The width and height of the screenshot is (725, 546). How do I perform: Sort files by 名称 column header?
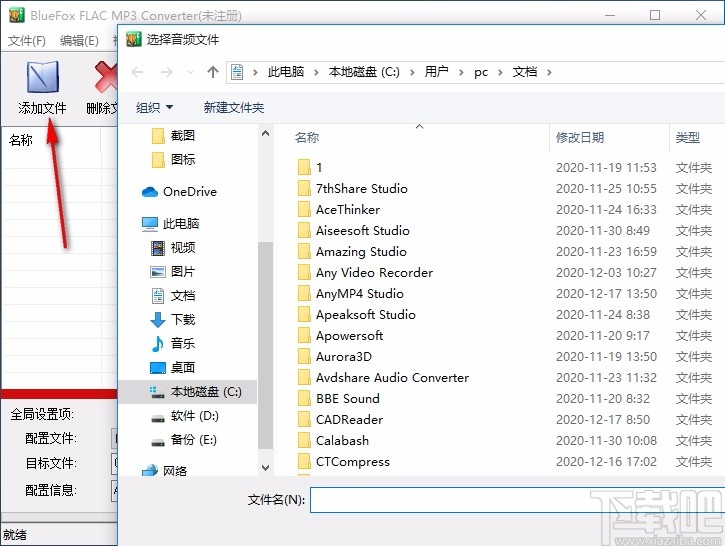(x=307, y=137)
